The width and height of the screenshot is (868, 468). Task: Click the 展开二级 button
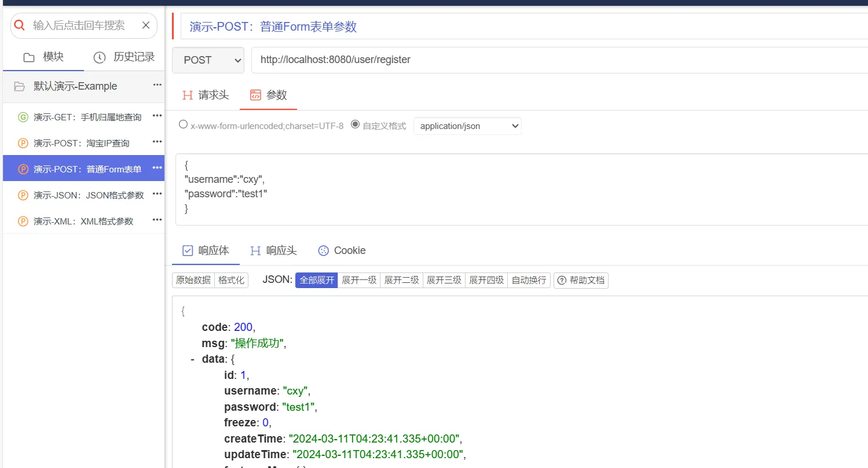click(401, 281)
